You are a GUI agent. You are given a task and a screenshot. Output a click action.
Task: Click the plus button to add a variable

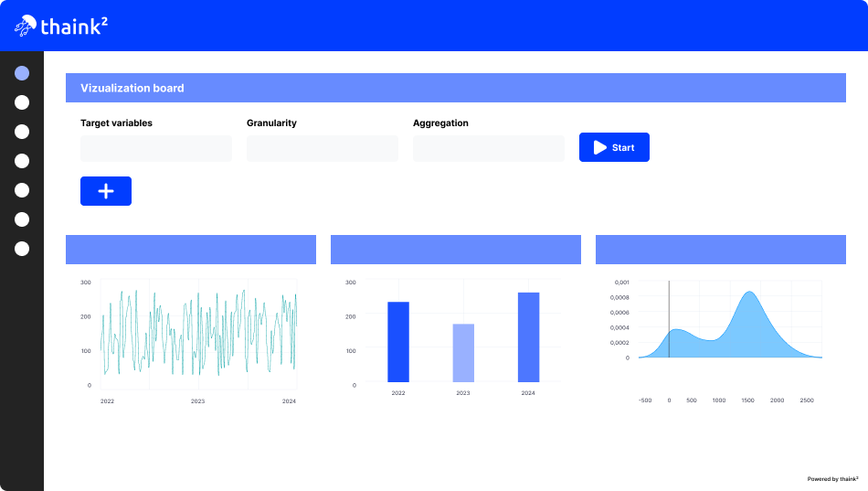[106, 191]
